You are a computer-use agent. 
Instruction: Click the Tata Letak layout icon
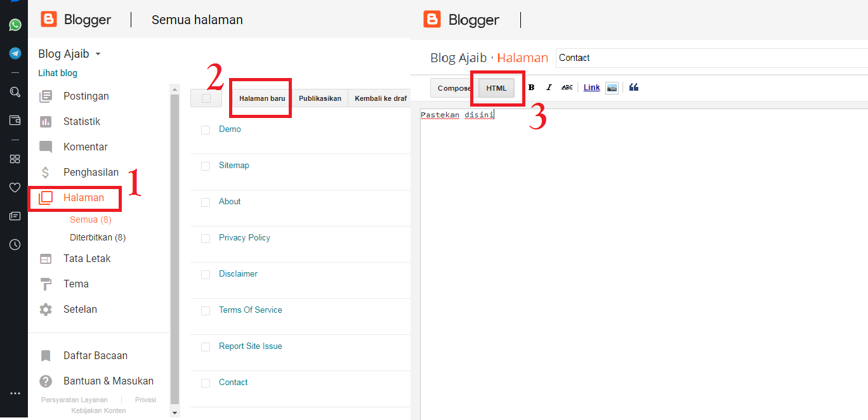click(x=46, y=259)
